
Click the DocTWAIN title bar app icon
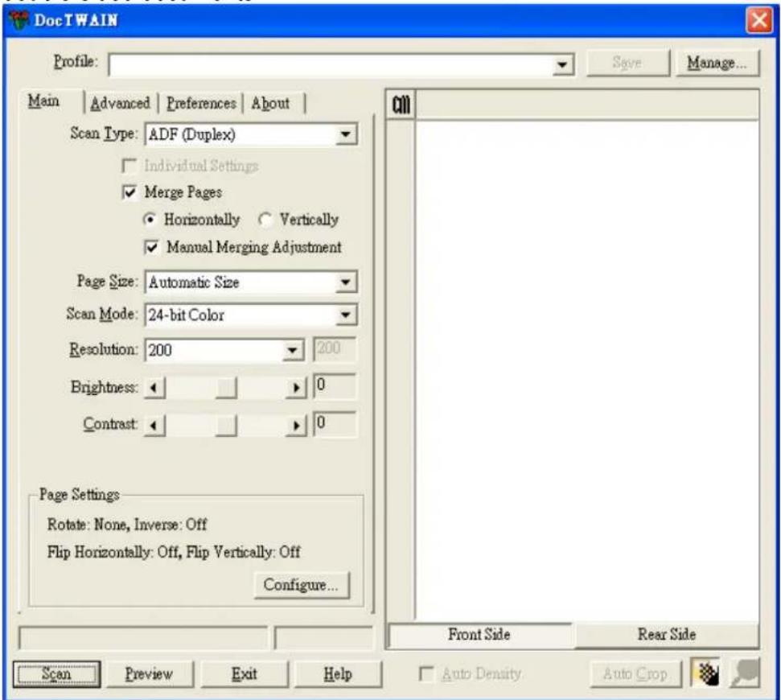click(x=19, y=20)
